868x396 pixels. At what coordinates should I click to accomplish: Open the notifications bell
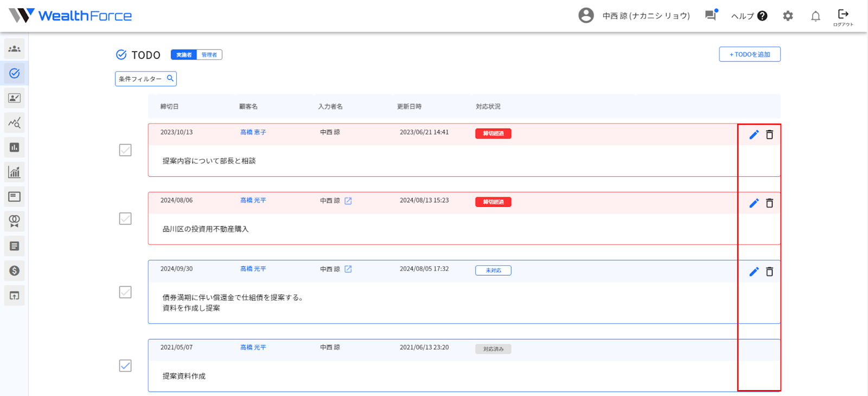(815, 16)
